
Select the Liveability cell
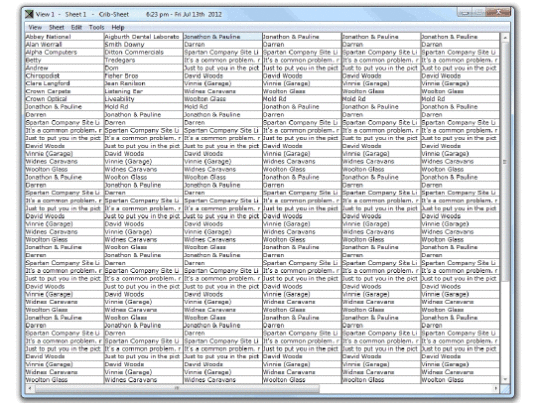click(x=143, y=99)
